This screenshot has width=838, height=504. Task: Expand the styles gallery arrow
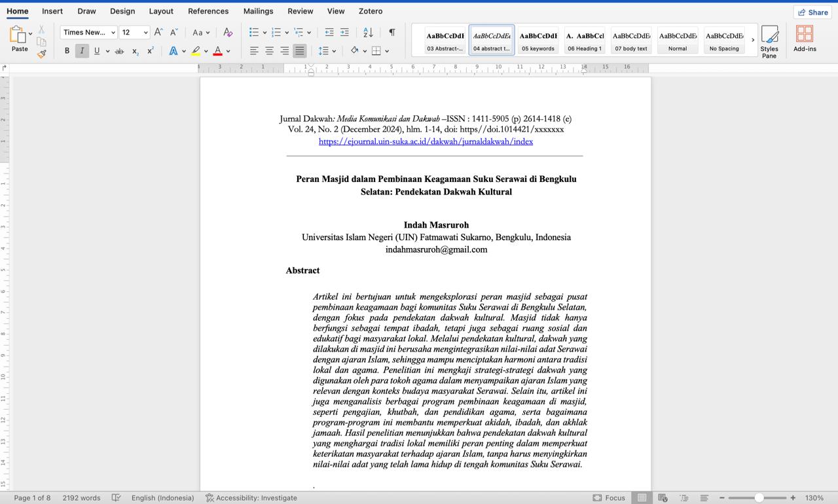click(753, 40)
